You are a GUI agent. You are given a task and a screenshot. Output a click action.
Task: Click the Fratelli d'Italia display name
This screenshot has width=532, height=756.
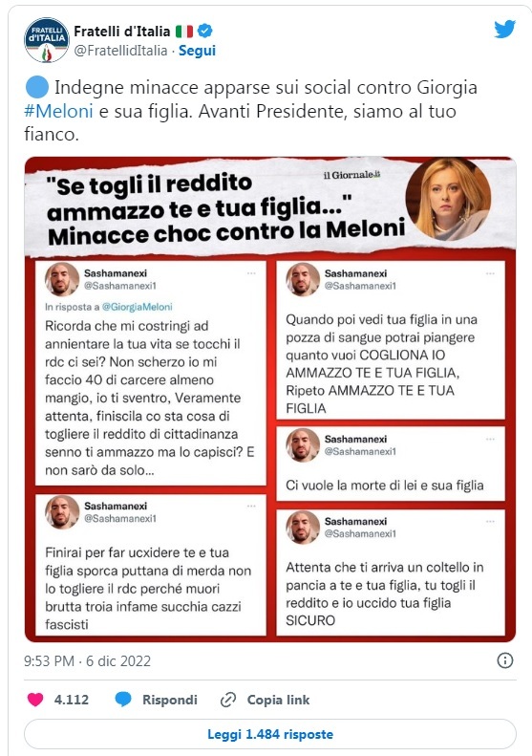coord(122,32)
